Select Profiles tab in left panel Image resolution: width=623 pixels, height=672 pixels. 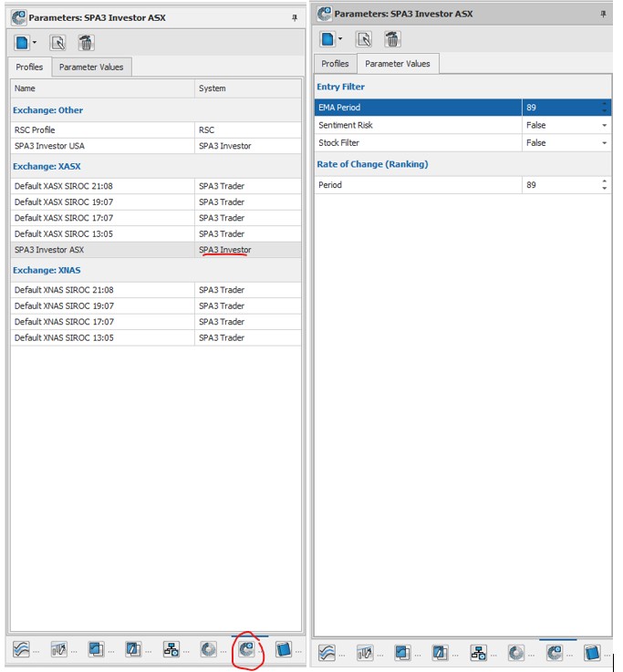click(29, 67)
